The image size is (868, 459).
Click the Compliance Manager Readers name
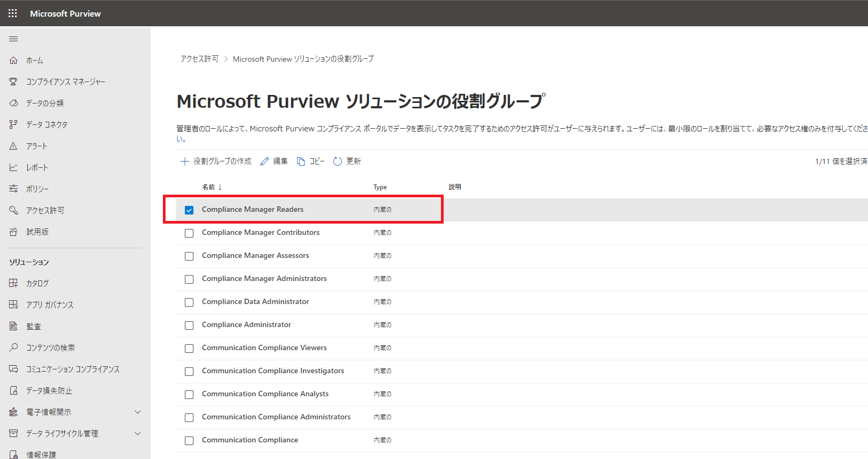coord(252,210)
